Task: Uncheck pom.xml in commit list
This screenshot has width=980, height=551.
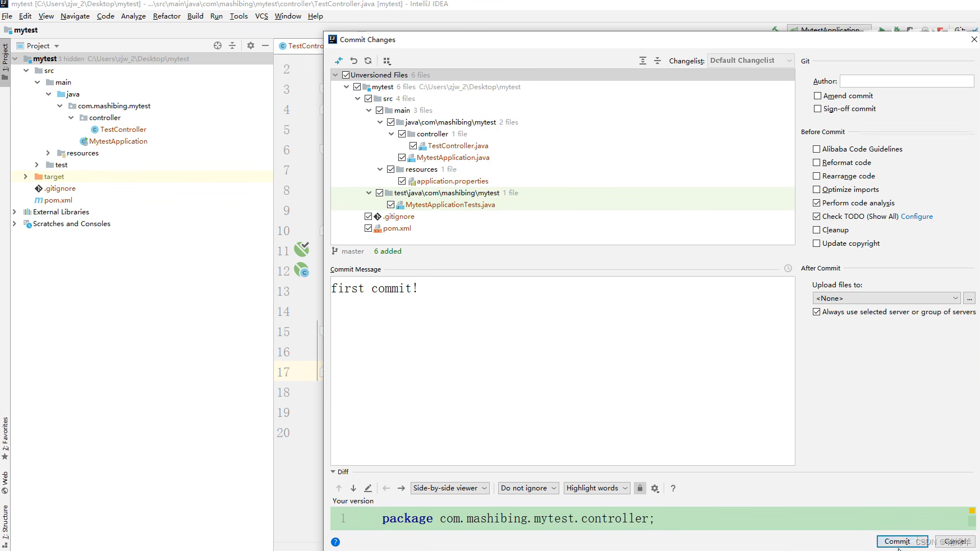Action: [x=369, y=228]
